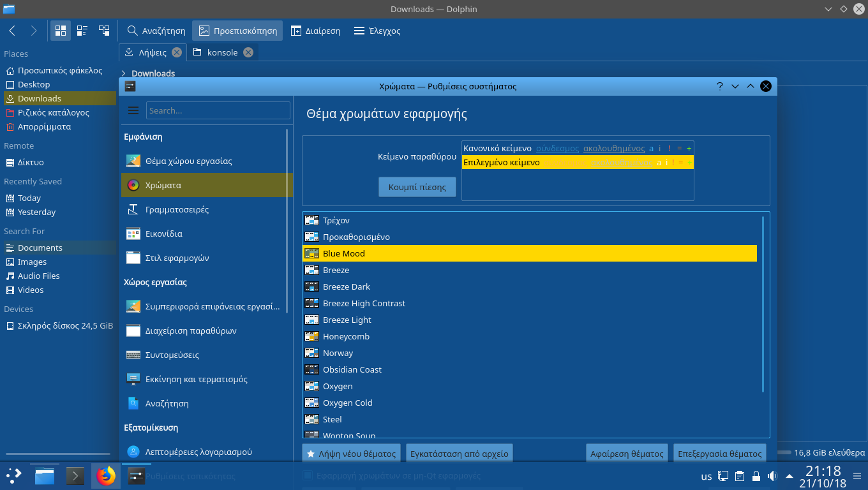This screenshot has height=490, width=868.
Task: Open Dolphin Αναζήτηση search
Action: pos(156,31)
